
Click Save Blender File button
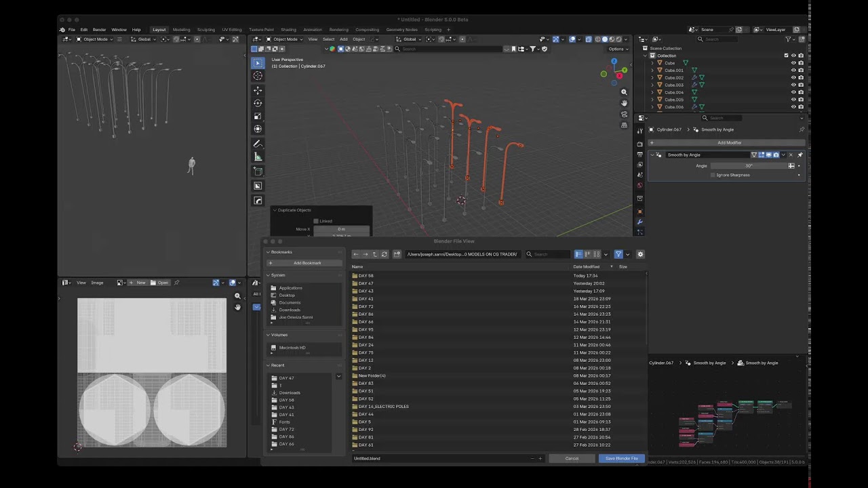pyautogui.click(x=621, y=458)
